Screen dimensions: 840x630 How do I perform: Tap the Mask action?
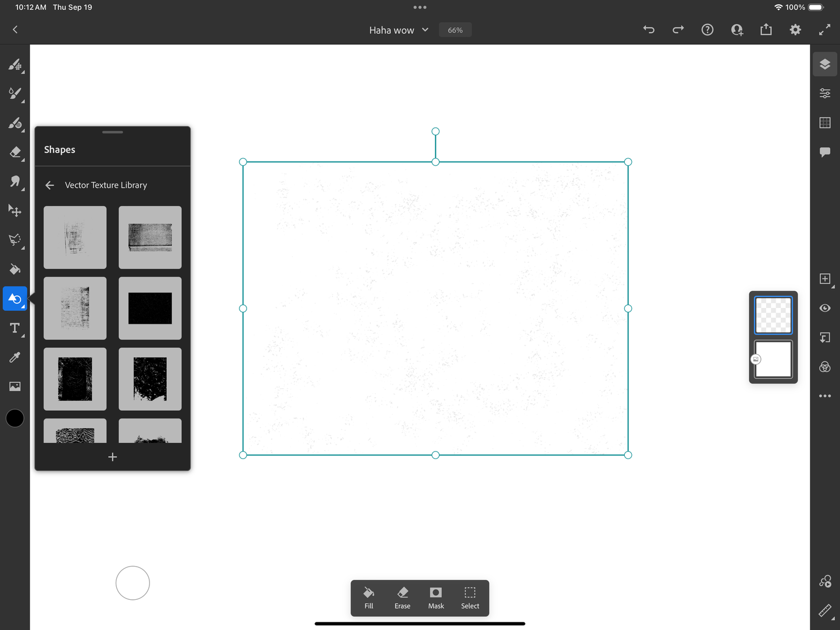click(x=436, y=598)
